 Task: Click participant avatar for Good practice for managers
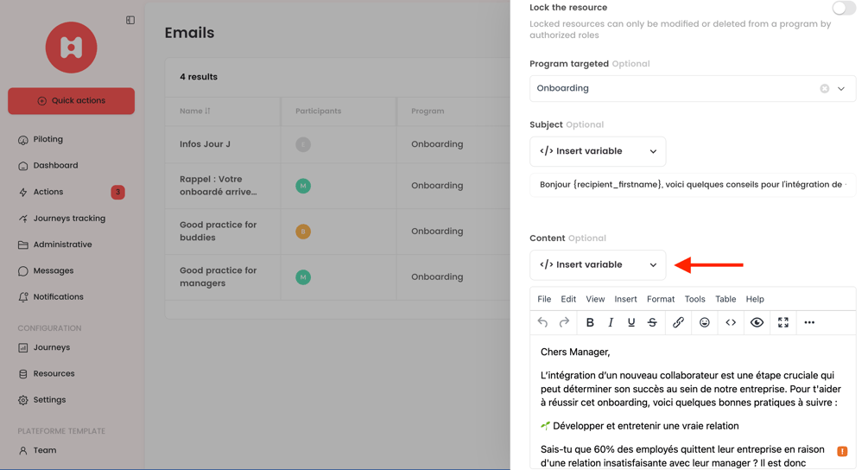click(x=303, y=276)
